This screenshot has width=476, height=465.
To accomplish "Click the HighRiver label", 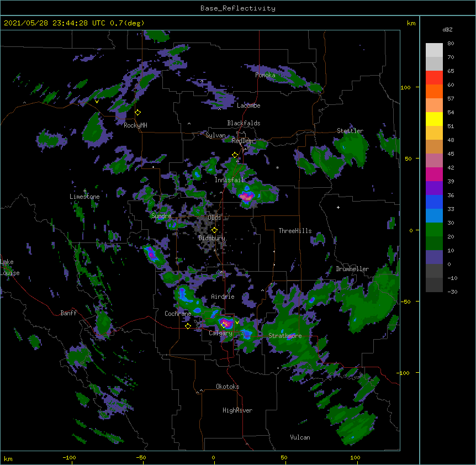I will click(237, 410).
